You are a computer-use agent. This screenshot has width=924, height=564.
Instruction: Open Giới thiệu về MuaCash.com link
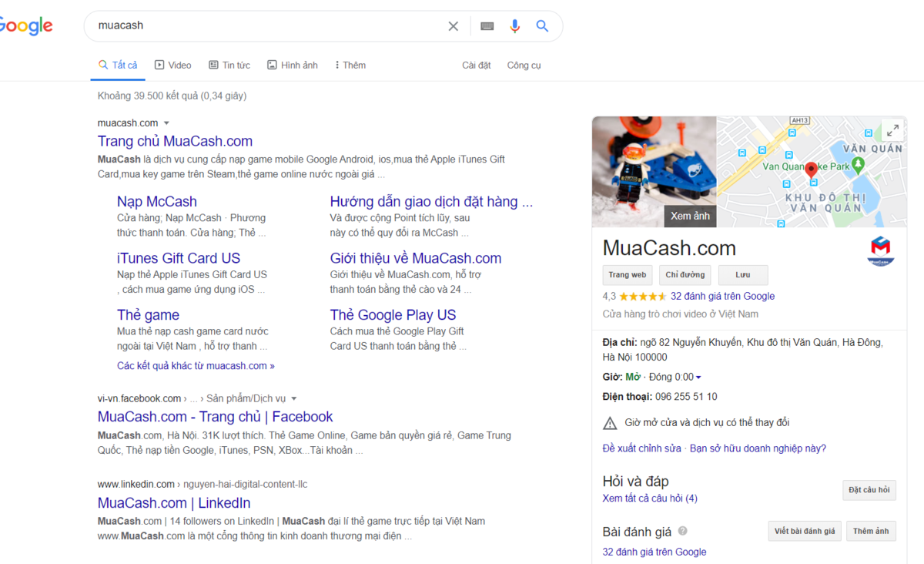coord(416,258)
